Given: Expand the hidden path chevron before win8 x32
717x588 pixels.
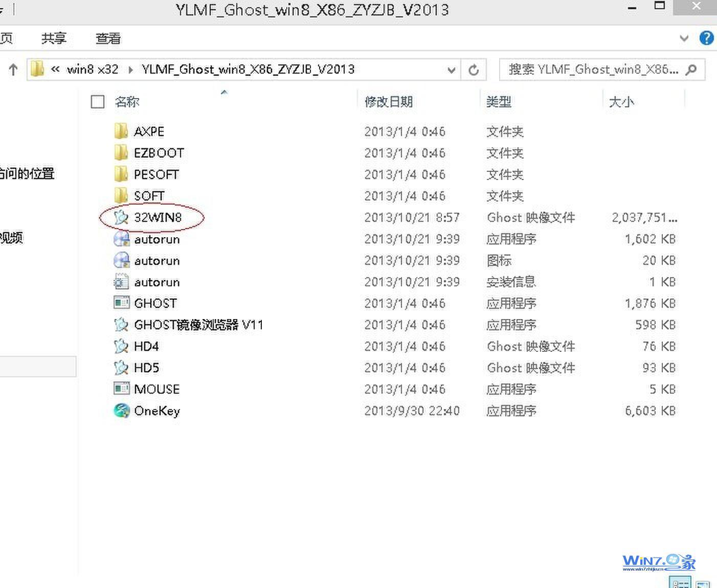Looking at the screenshot, I should [55, 69].
